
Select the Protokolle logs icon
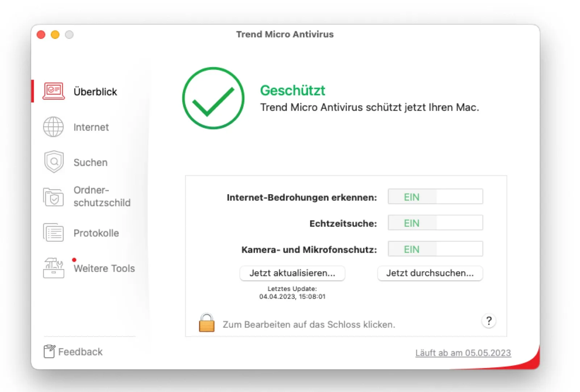[x=53, y=232]
